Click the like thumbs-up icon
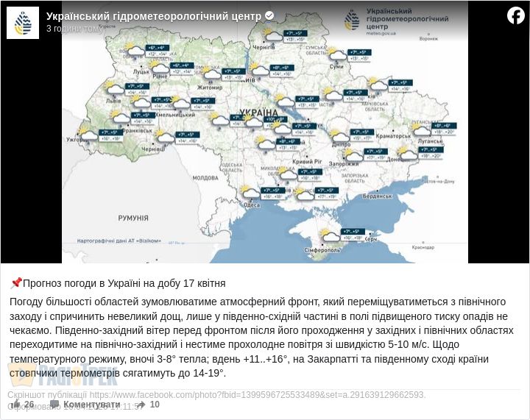 (x=15, y=404)
